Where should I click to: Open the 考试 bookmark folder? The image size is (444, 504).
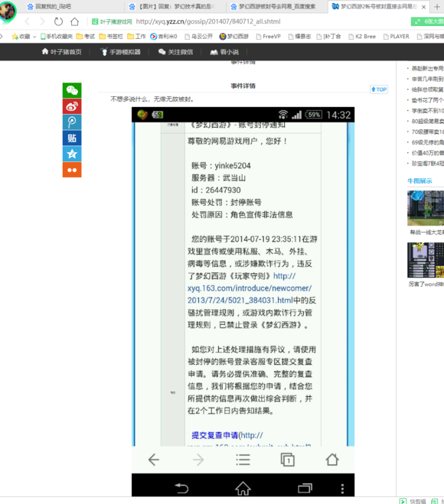(x=86, y=36)
